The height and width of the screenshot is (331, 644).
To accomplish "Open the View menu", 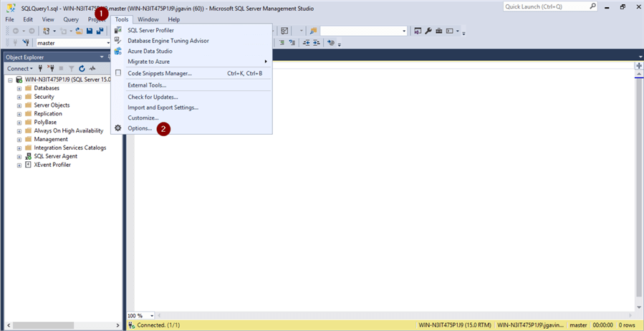I will 48,19.
